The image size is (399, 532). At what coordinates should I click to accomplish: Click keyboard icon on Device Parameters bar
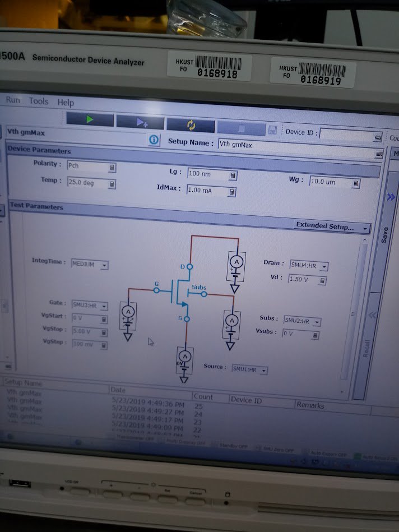[x=379, y=154]
